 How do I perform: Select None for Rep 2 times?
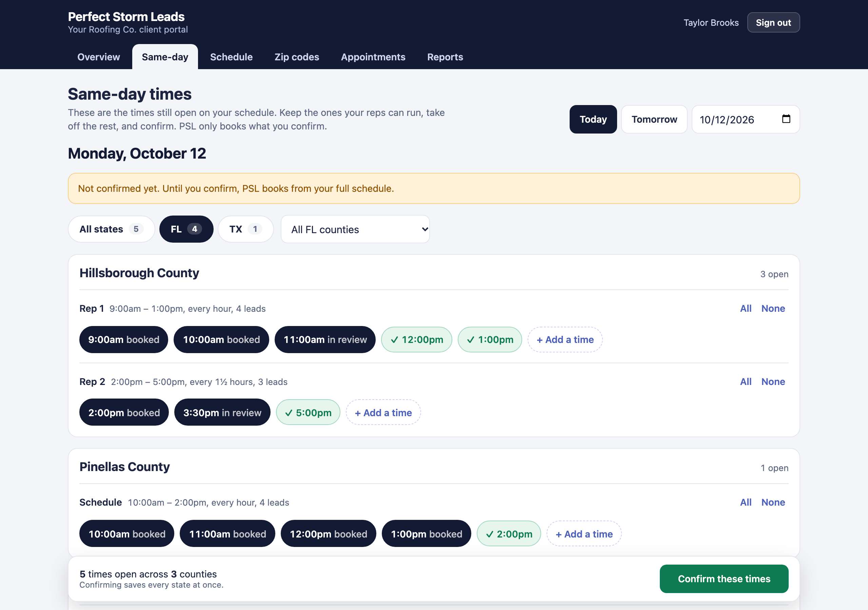773,382
